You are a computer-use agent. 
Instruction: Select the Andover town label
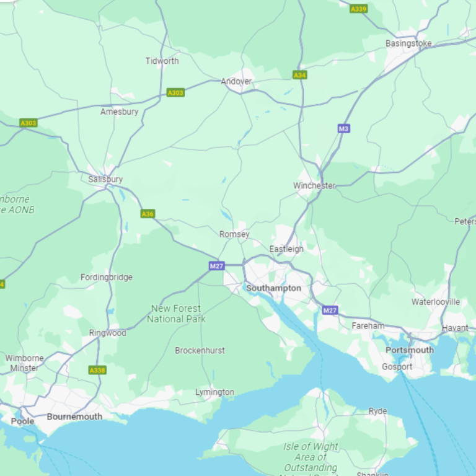[x=236, y=81]
